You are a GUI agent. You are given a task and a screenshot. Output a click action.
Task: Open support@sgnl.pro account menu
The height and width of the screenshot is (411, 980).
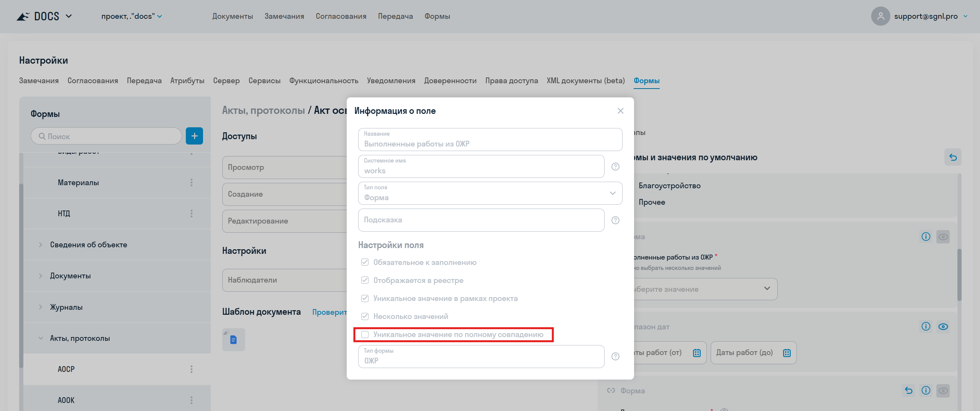(x=930, y=16)
